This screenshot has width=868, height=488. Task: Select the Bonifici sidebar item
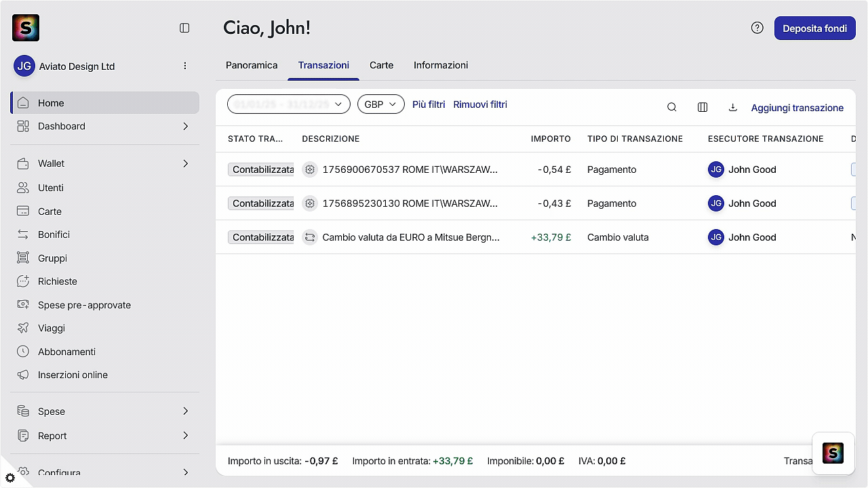click(105, 235)
